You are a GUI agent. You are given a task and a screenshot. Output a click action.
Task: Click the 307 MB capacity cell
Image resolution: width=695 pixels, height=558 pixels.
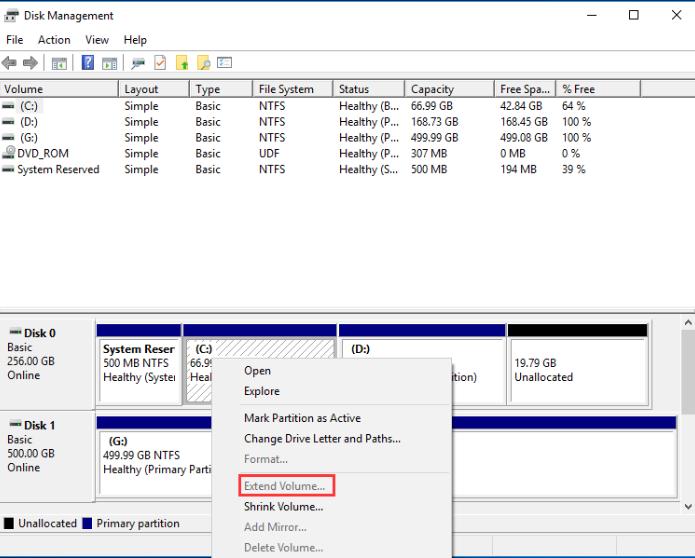[x=429, y=154]
